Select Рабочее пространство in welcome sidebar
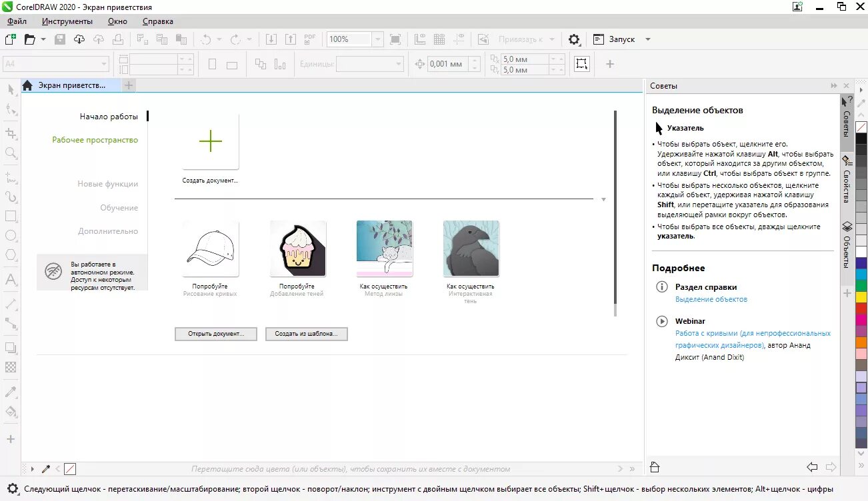Image resolution: width=868 pixels, height=501 pixels. 95,141
